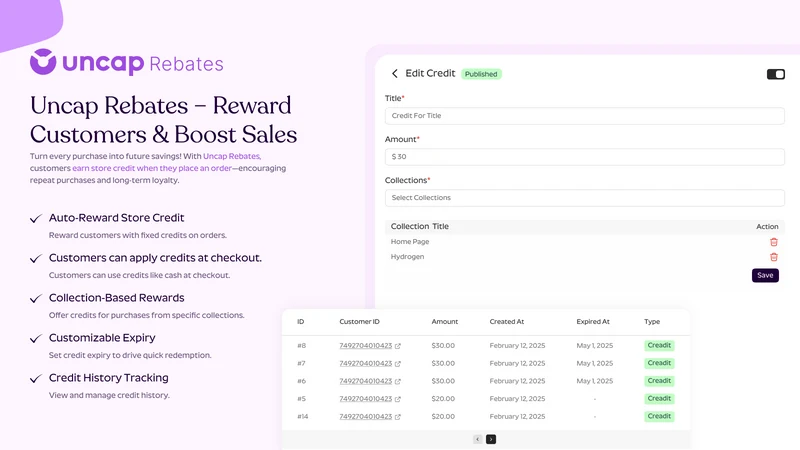800x450 pixels.
Task: Delete the Hydrogen collection
Action: (773, 257)
